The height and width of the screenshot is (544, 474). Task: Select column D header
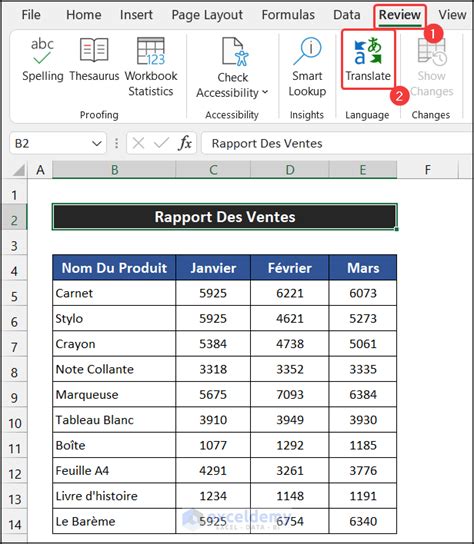click(x=290, y=170)
